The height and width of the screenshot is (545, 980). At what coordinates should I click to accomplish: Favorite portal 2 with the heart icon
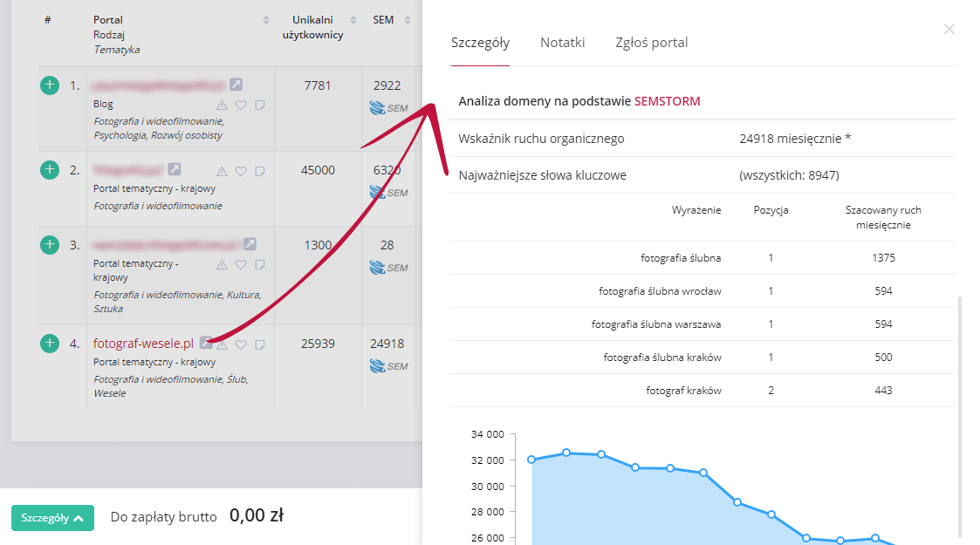[241, 171]
